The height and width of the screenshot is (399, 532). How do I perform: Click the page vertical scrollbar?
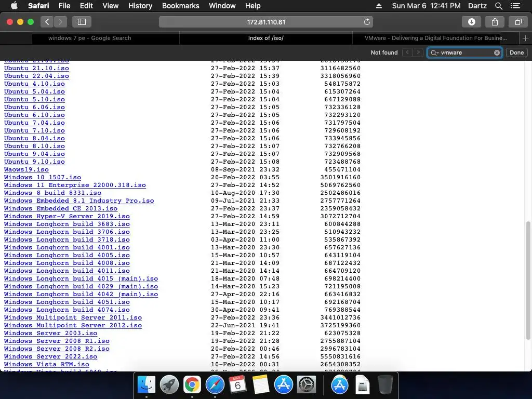tap(528, 280)
